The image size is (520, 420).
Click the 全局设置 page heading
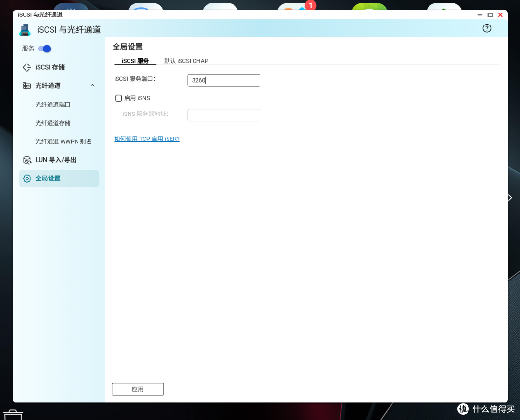point(128,47)
